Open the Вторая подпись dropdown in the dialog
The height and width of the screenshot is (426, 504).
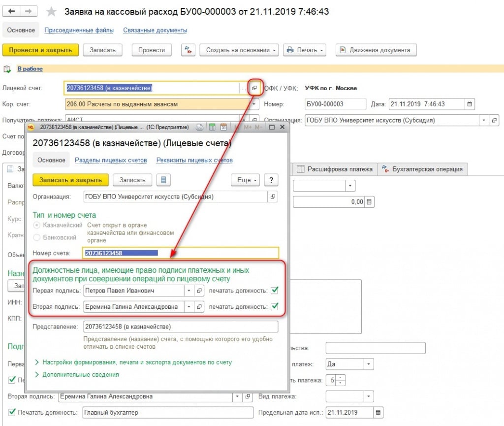click(x=189, y=307)
